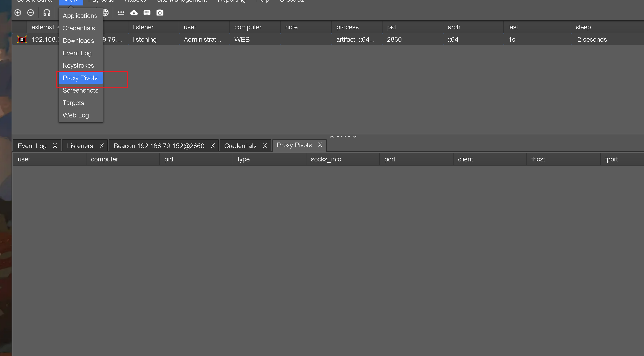
Task: Click the panel split divider handle
Action: click(343, 136)
